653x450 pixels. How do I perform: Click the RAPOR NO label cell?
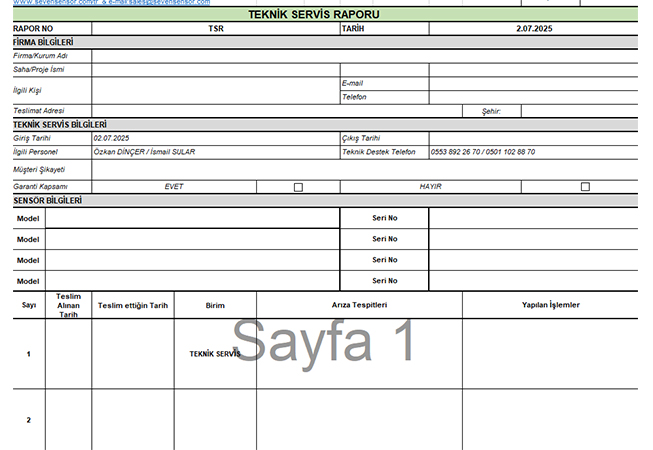coord(52,29)
